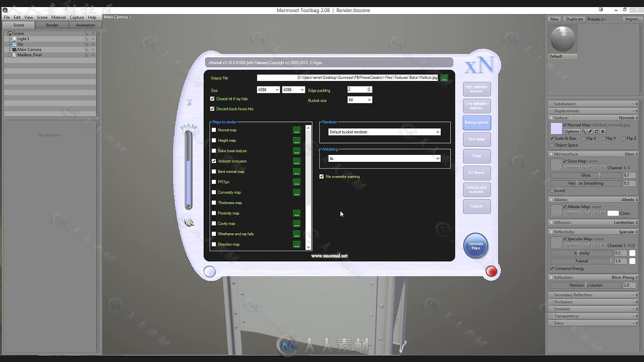
Task: Click the round button at xNormal bottom-left
Action: pos(210,271)
